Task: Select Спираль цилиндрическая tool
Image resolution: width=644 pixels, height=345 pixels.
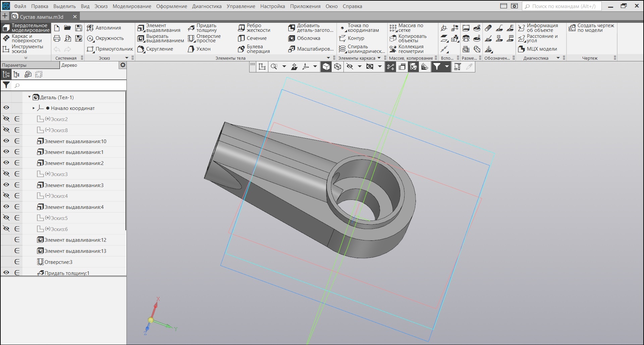Action: coord(362,49)
